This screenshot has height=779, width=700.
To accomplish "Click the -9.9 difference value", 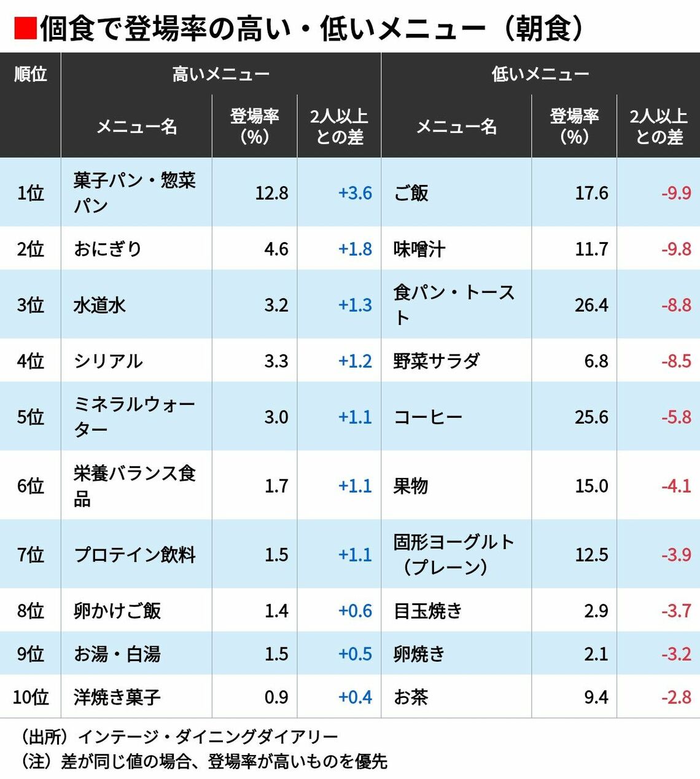I will 676,193.
